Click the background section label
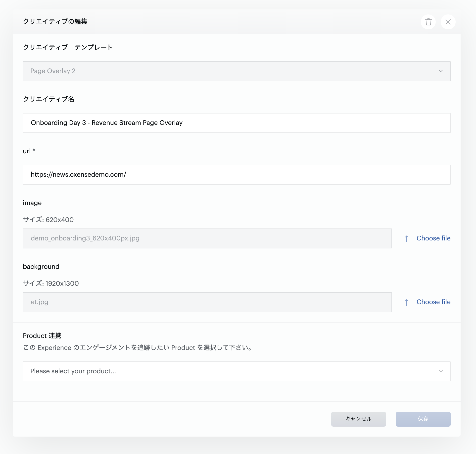The height and width of the screenshot is (454, 476). (x=41, y=267)
